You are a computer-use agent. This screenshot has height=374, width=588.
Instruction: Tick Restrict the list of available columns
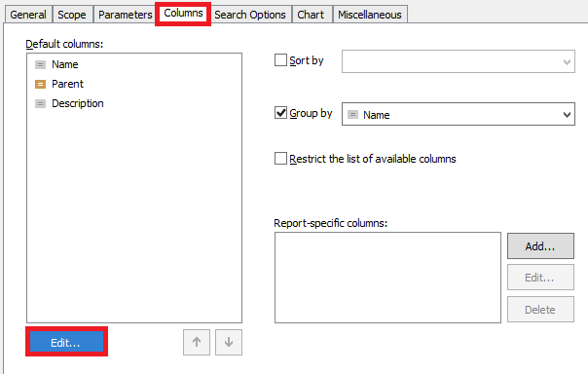click(x=280, y=159)
